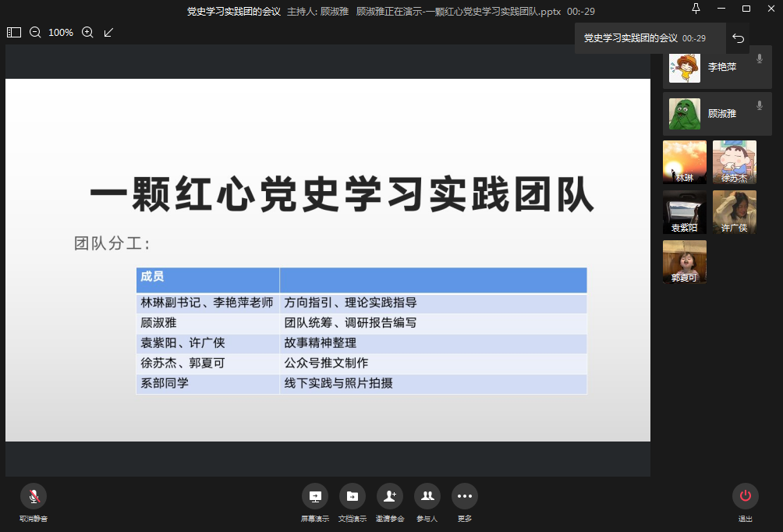Select participant thumbnail 徐苏杰
The height and width of the screenshot is (532, 783).
click(735, 162)
